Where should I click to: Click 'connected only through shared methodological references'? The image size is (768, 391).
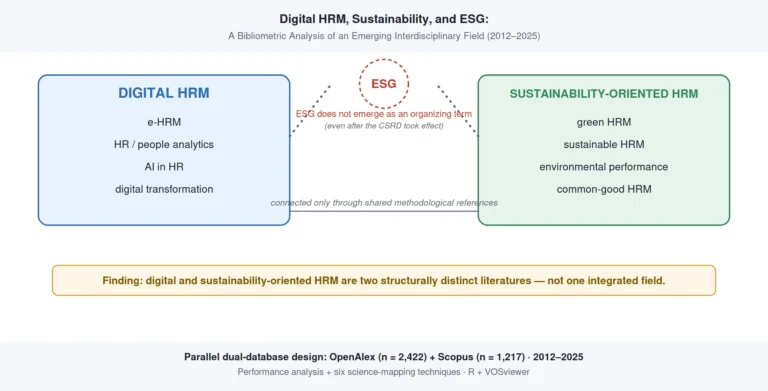[x=384, y=202]
